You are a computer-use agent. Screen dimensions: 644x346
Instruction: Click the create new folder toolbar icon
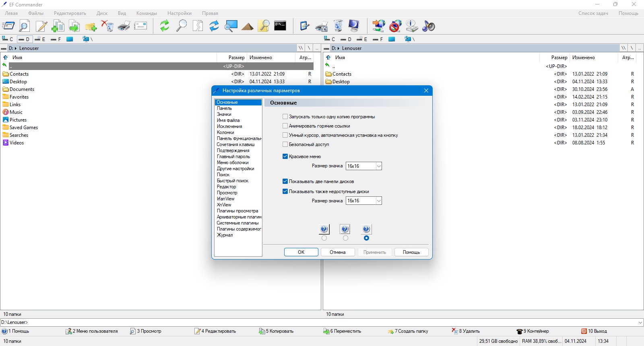[x=91, y=27]
